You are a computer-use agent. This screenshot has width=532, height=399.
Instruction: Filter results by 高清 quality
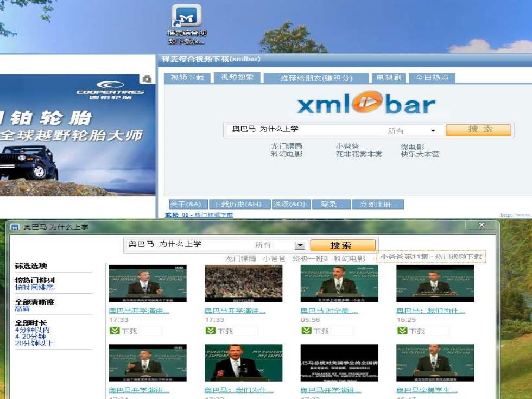(x=22, y=308)
